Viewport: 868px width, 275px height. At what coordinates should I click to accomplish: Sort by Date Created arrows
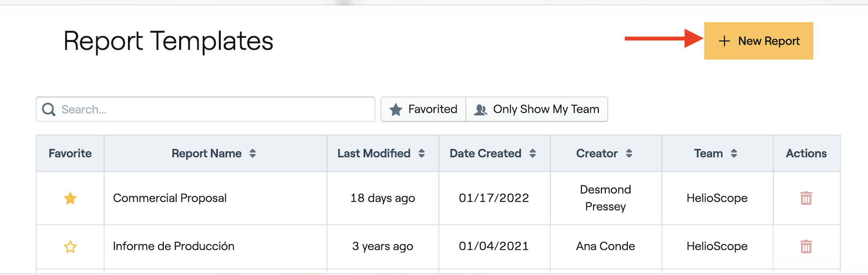(533, 153)
